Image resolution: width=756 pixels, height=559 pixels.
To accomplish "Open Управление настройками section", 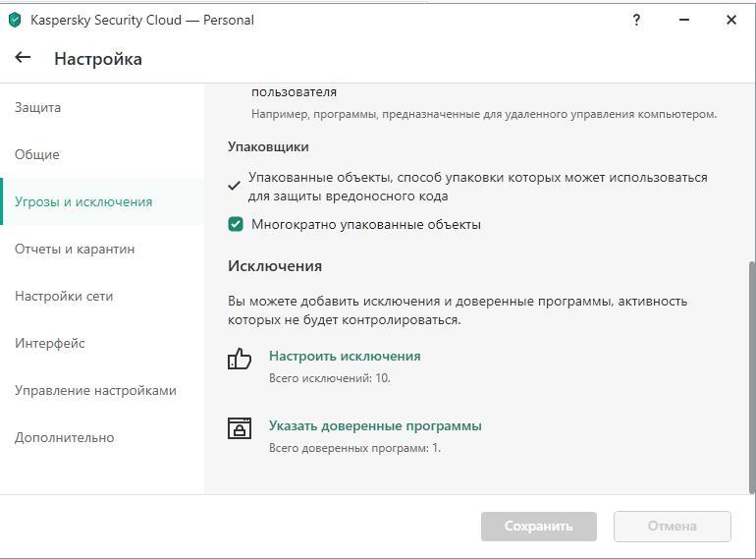I will coord(95,390).
